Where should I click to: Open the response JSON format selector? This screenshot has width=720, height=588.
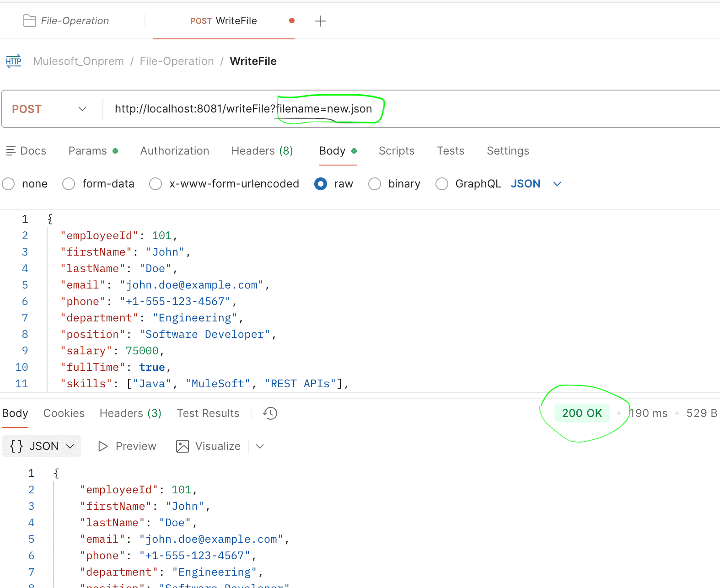click(x=42, y=446)
